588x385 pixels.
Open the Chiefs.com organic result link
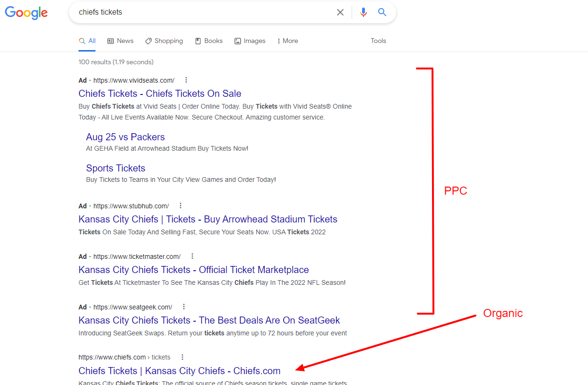point(179,371)
